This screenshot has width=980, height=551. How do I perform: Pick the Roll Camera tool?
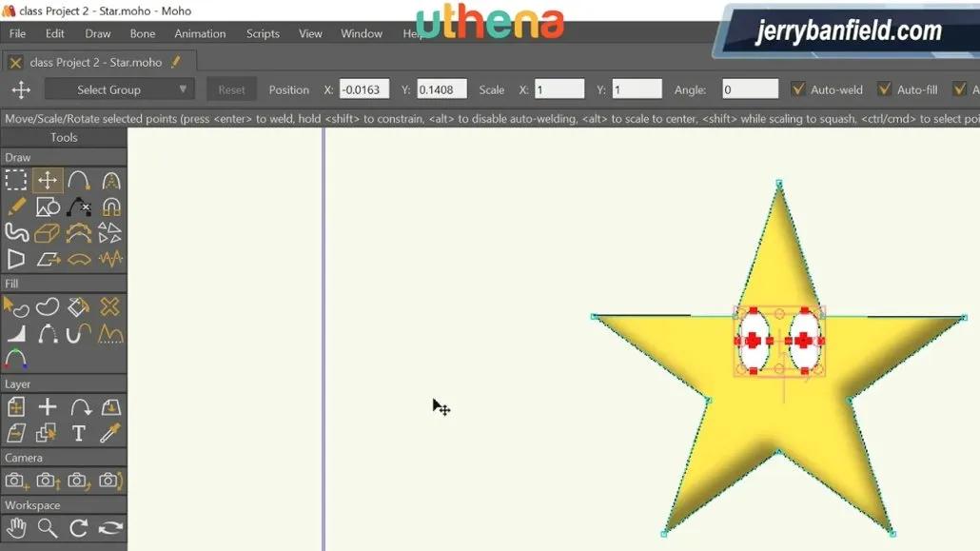79,481
